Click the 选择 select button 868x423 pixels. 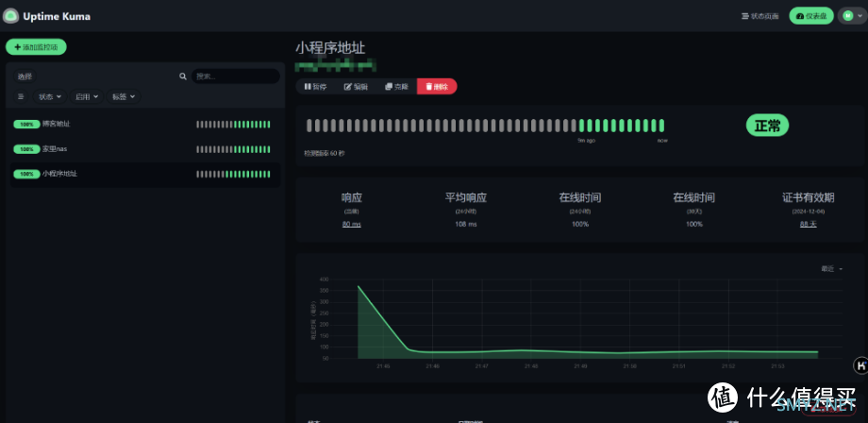point(25,76)
